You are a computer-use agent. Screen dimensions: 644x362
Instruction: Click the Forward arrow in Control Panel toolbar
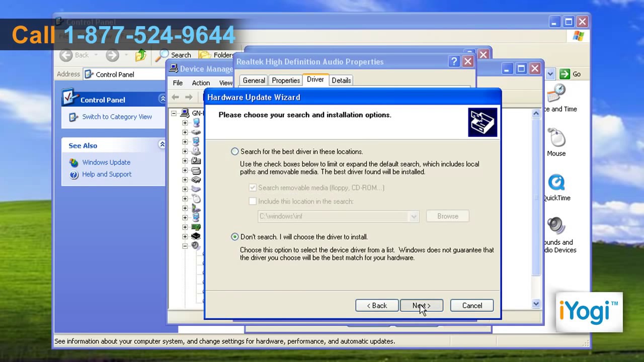(x=112, y=55)
